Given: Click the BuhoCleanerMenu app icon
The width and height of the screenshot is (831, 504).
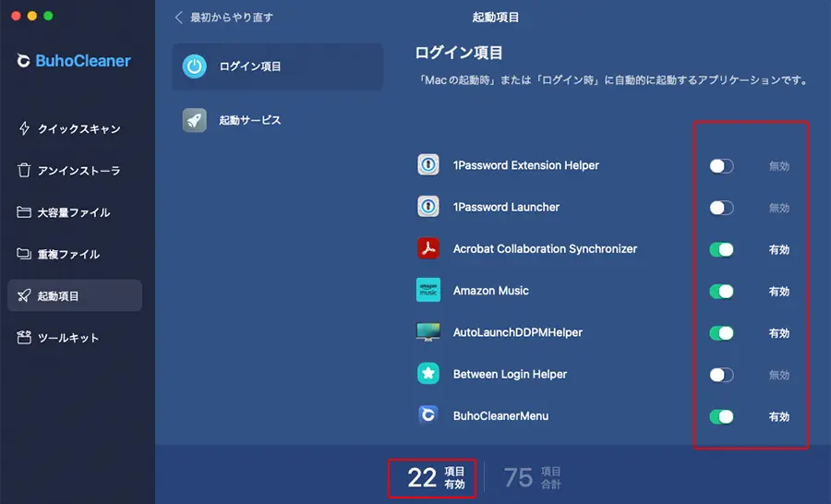Looking at the screenshot, I should [x=428, y=415].
